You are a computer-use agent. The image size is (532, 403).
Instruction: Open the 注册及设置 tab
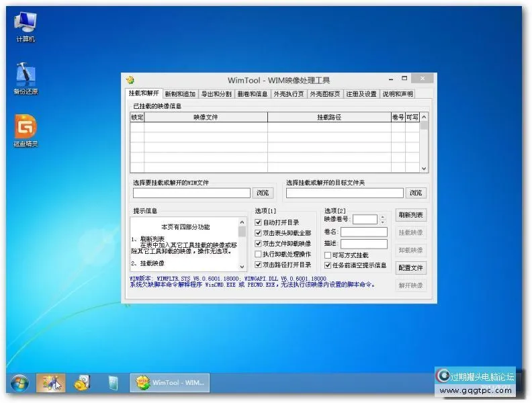(361, 94)
